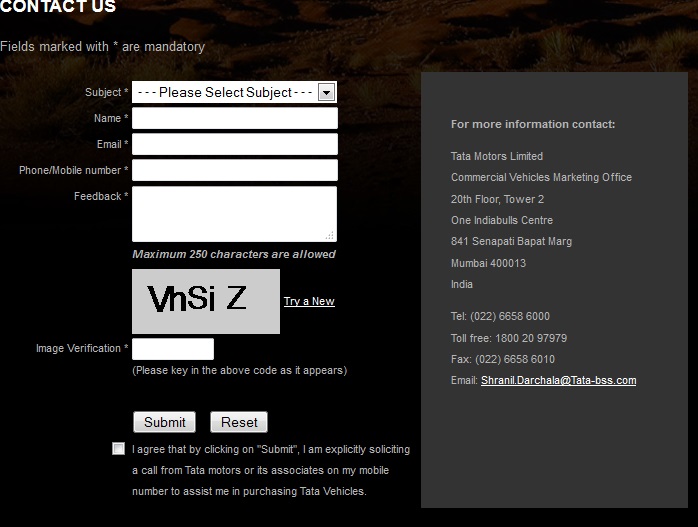Tick the call solicitation agreement checkbox

[x=119, y=449]
